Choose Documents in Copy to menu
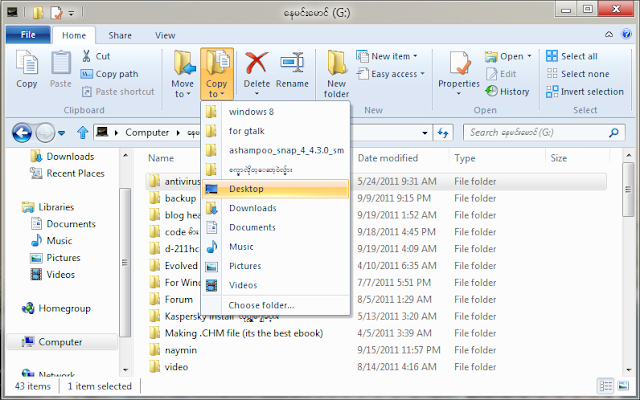The image size is (640, 400). (276, 227)
